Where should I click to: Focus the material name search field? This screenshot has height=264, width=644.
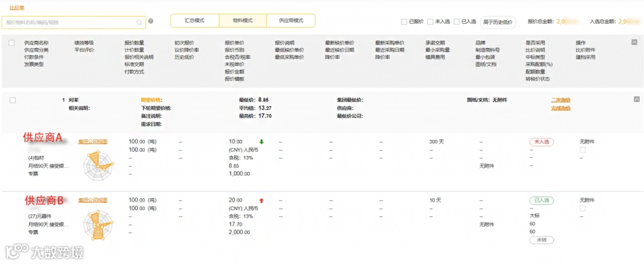coord(74,23)
